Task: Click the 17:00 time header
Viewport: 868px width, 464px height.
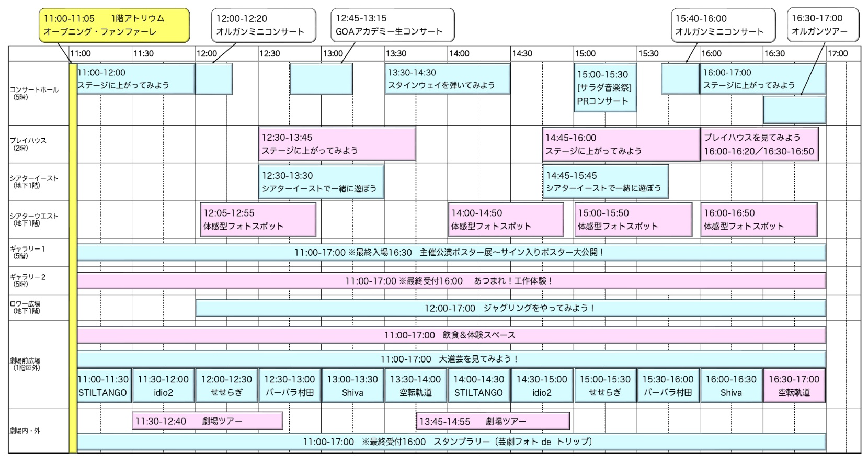Action: point(838,53)
